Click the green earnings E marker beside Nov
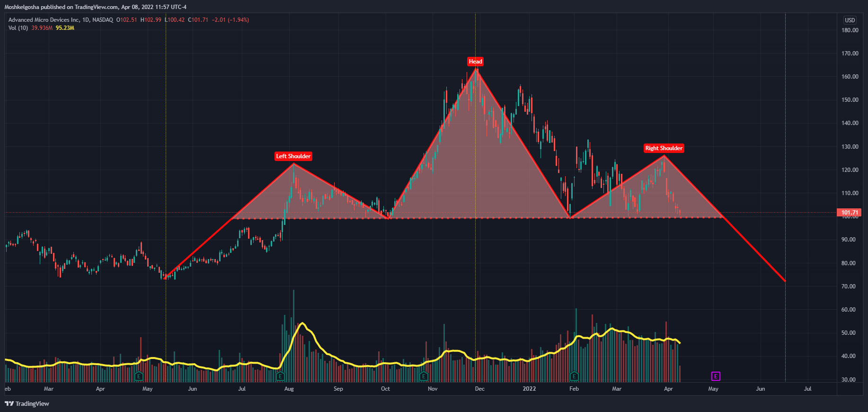868x412 pixels. tap(424, 376)
